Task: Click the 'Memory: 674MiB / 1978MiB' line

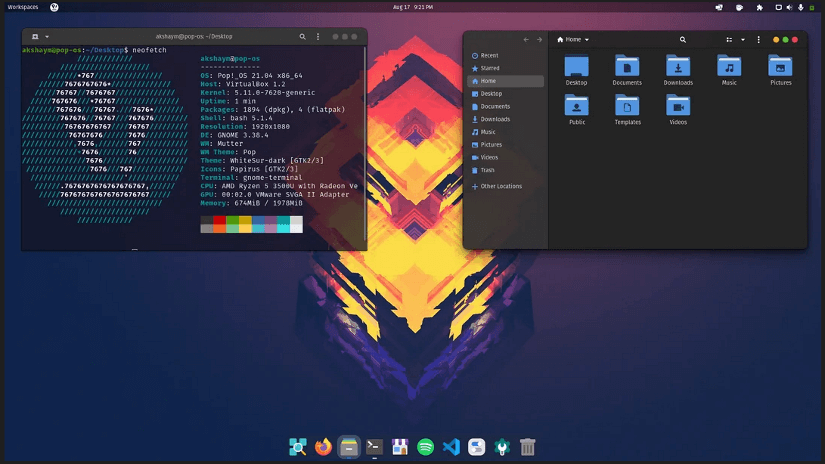Action: [x=251, y=203]
